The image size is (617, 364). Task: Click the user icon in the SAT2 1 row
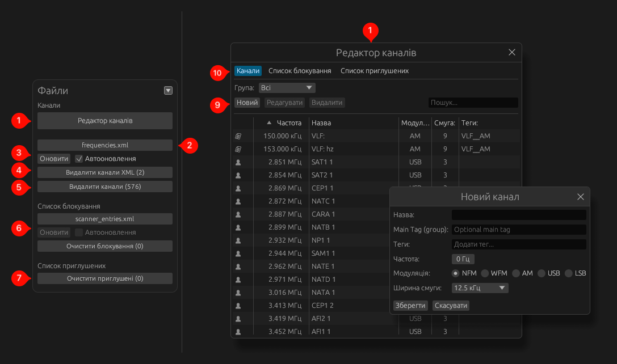(x=238, y=175)
